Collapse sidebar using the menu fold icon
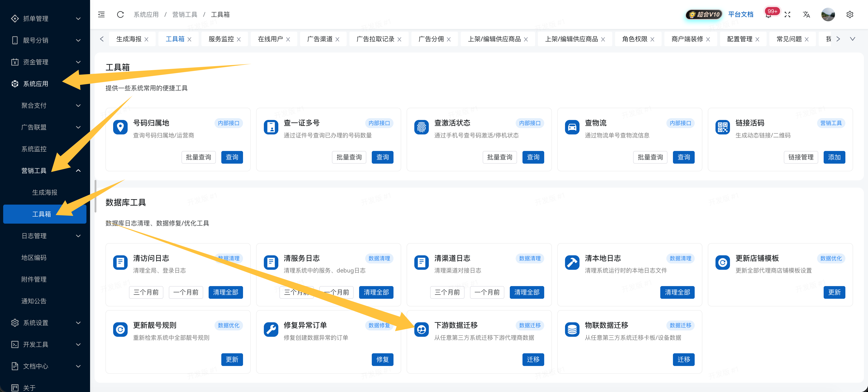The height and width of the screenshot is (392, 868). click(x=101, y=14)
